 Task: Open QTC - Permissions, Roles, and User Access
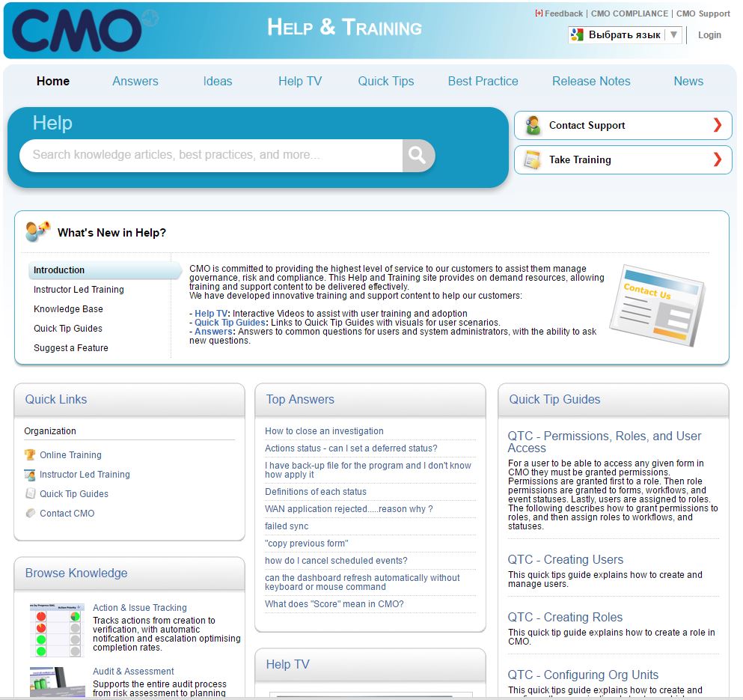604,442
